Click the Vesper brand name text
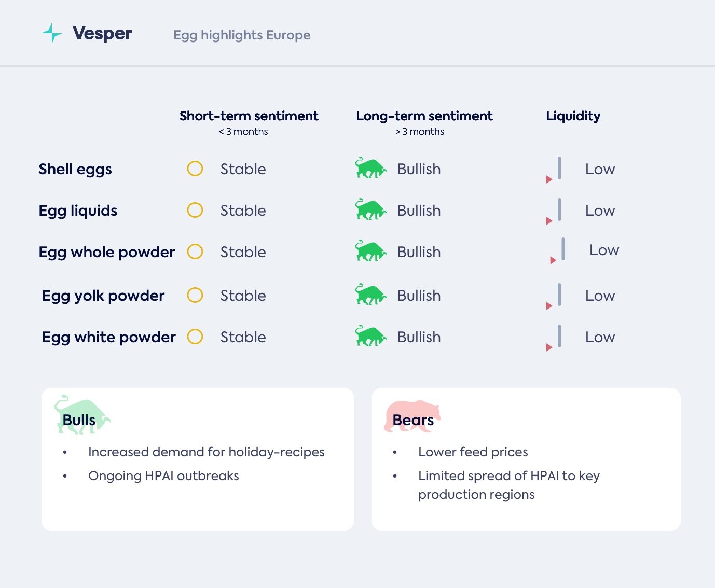 tap(102, 33)
